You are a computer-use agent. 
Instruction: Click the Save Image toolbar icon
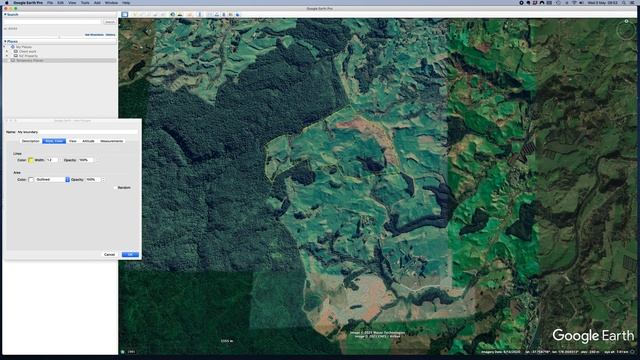(224, 14)
